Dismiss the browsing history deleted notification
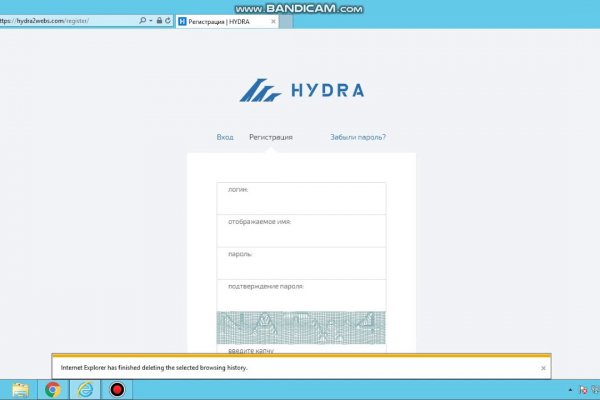The width and height of the screenshot is (600, 400). pyautogui.click(x=543, y=368)
